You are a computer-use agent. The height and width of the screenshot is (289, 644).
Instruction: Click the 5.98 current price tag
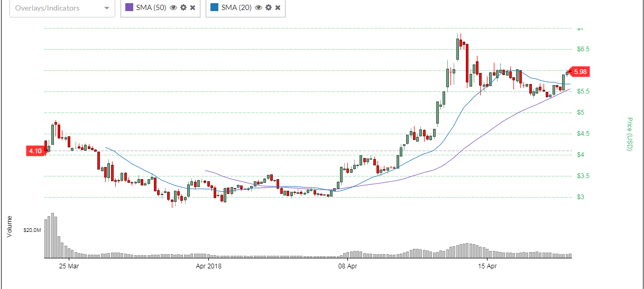pos(579,71)
